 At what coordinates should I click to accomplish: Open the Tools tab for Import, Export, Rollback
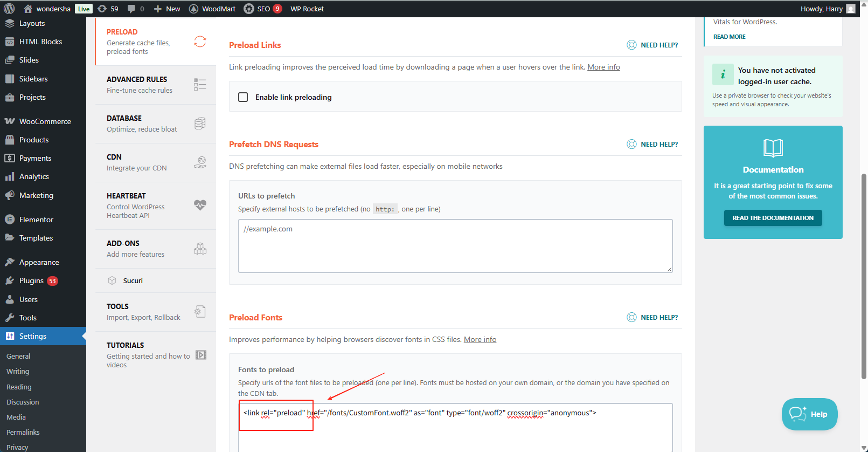156,312
